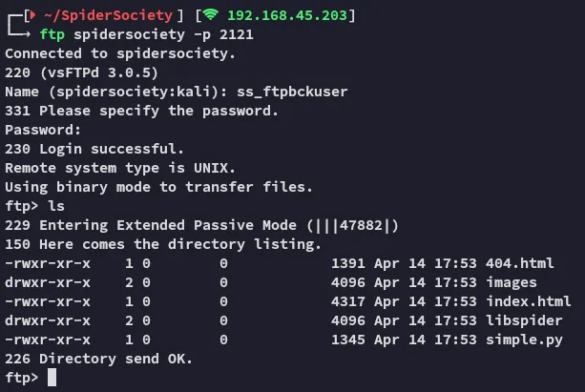Click the green Wi-Fi icon in prompt

211,15
